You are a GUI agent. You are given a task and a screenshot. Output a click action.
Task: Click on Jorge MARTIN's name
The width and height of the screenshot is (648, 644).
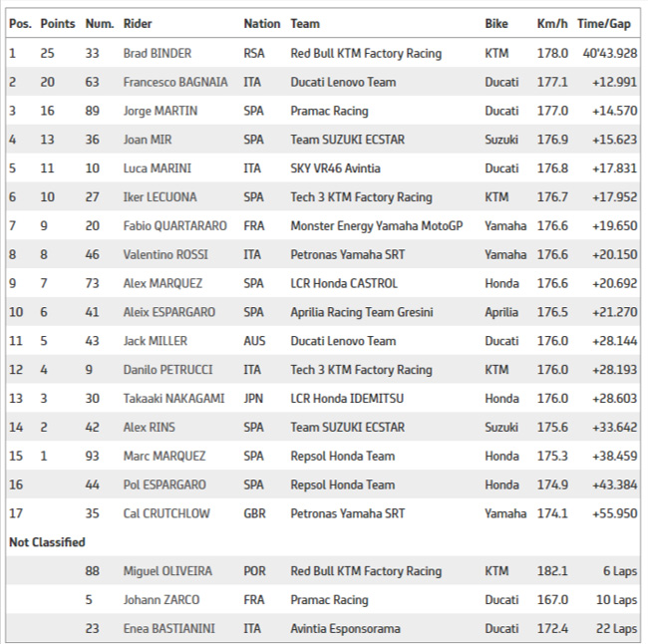[161, 111]
